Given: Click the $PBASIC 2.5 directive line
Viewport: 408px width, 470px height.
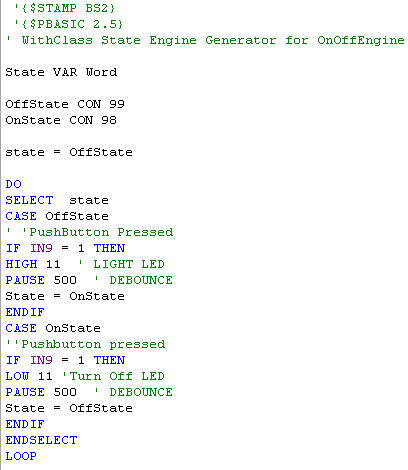Looking at the screenshot, I should pos(68,24).
